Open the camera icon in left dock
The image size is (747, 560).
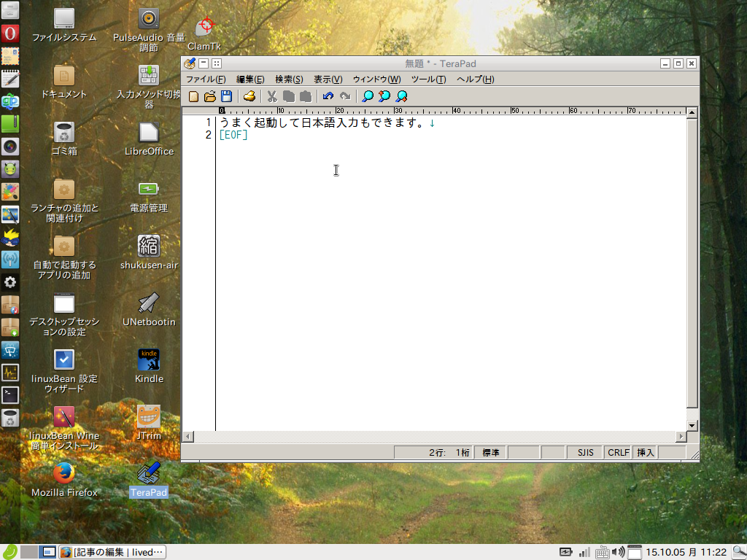10,147
